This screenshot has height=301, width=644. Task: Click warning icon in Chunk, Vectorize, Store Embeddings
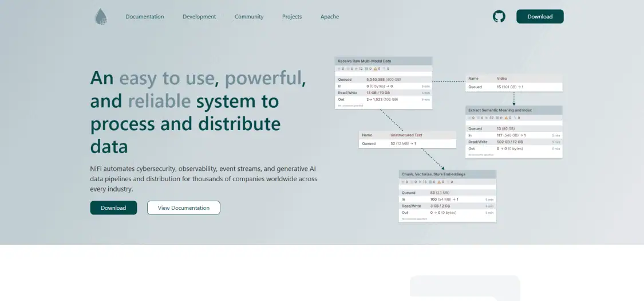440,182
